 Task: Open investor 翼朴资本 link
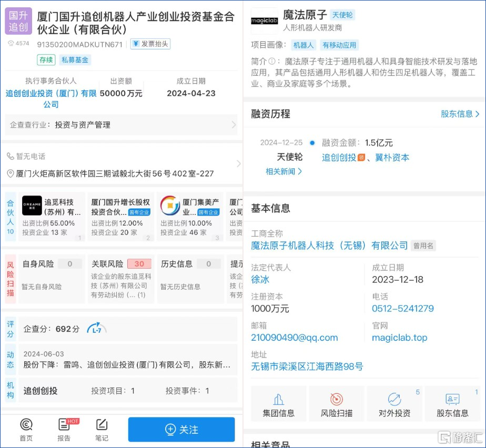click(x=392, y=158)
